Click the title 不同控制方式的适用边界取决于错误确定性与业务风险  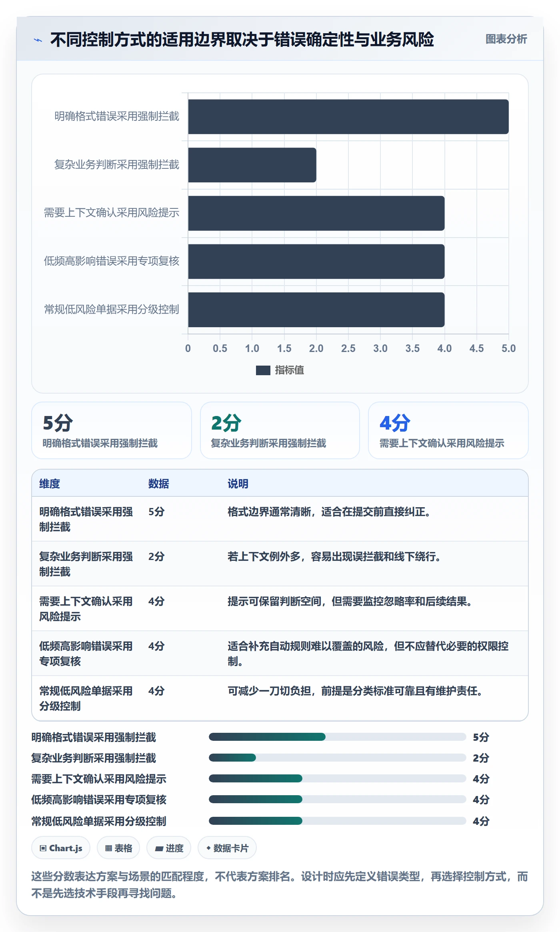coord(242,40)
